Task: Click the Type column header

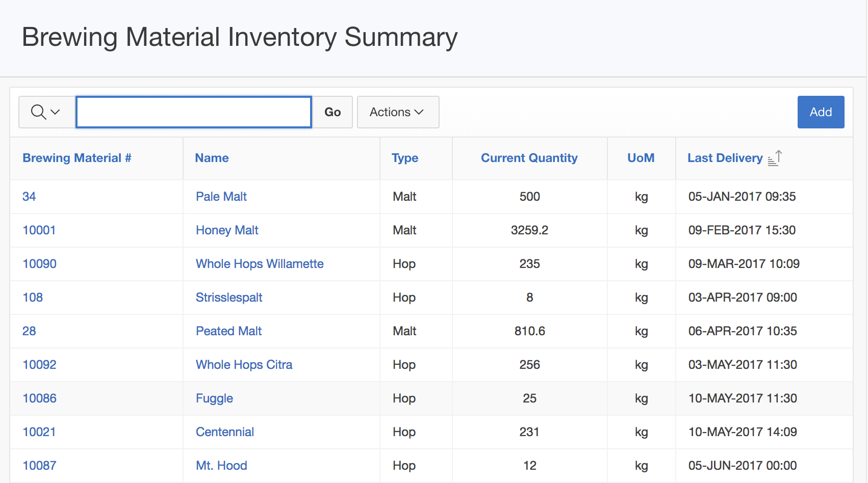Action: (x=404, y=158)
